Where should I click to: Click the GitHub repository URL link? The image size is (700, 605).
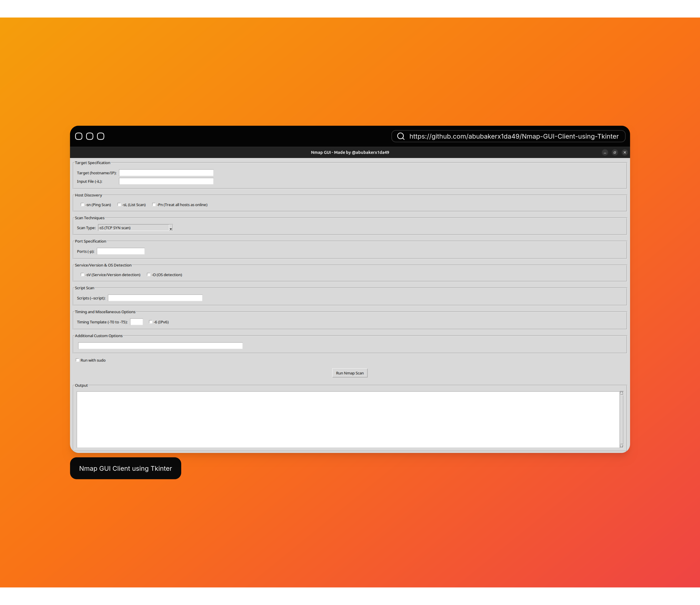coord(513,136)
